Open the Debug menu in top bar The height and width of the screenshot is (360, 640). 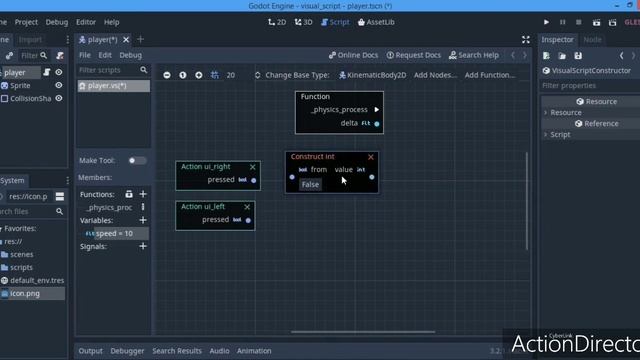point(57,22)
